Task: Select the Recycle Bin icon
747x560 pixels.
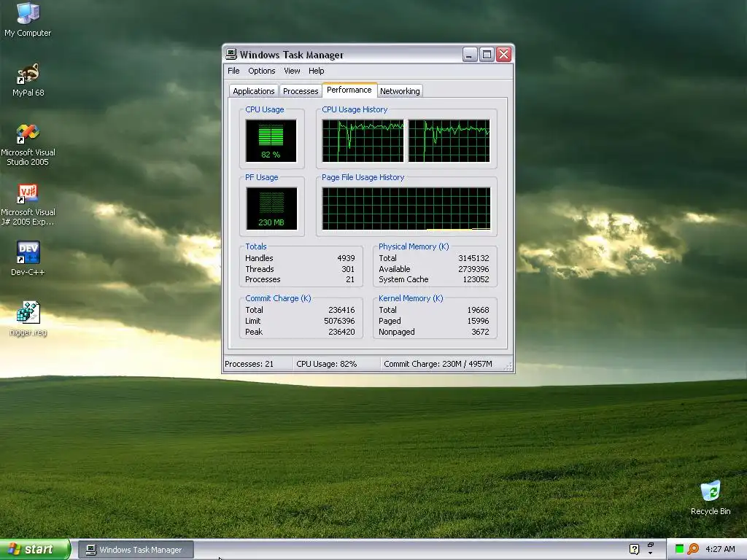Action: pos(711,497)
